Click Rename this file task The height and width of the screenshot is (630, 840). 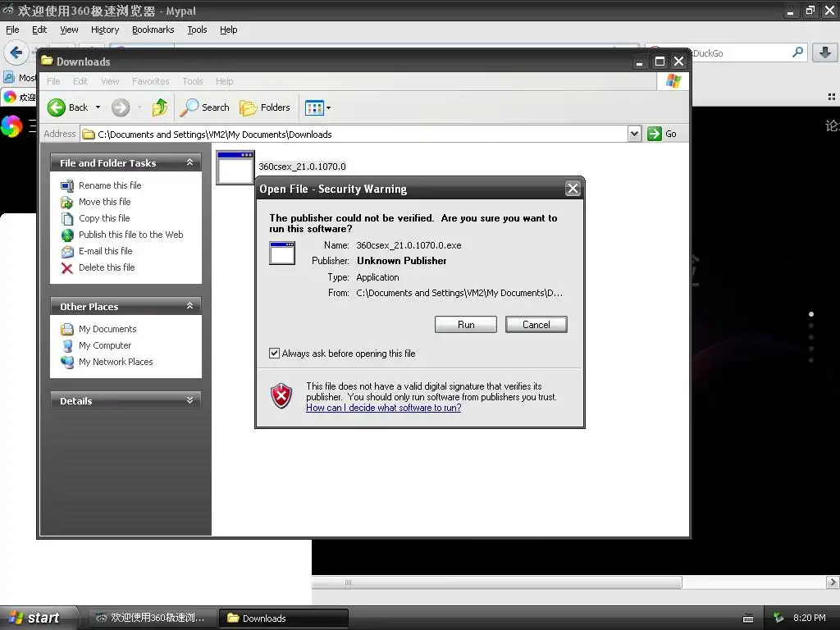[110, 185]
